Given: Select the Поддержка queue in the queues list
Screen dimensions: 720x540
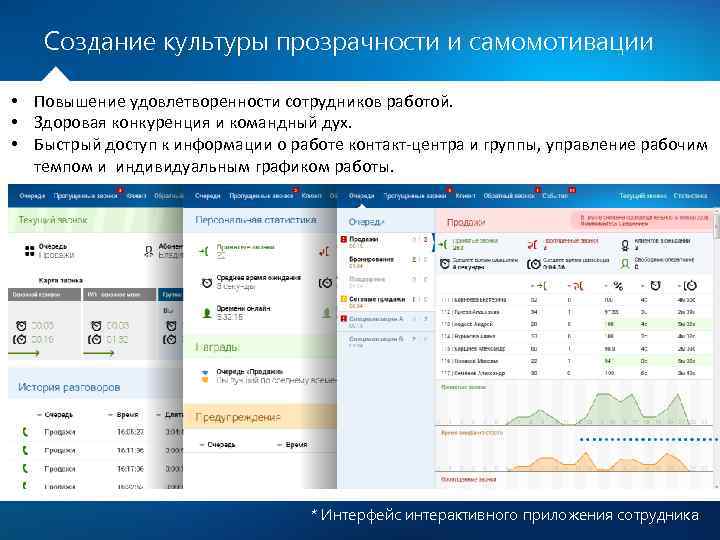Looking at the screenshot, I should click(385, 281).
